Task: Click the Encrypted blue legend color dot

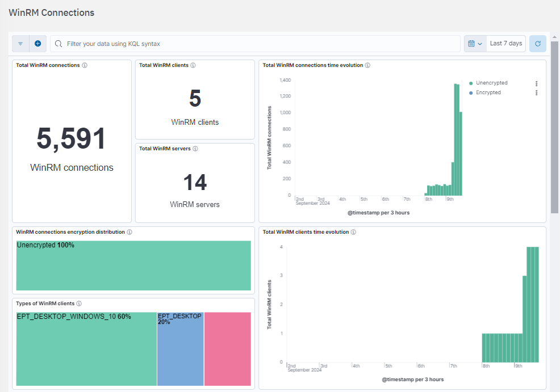Action: [x=471, y=92]
